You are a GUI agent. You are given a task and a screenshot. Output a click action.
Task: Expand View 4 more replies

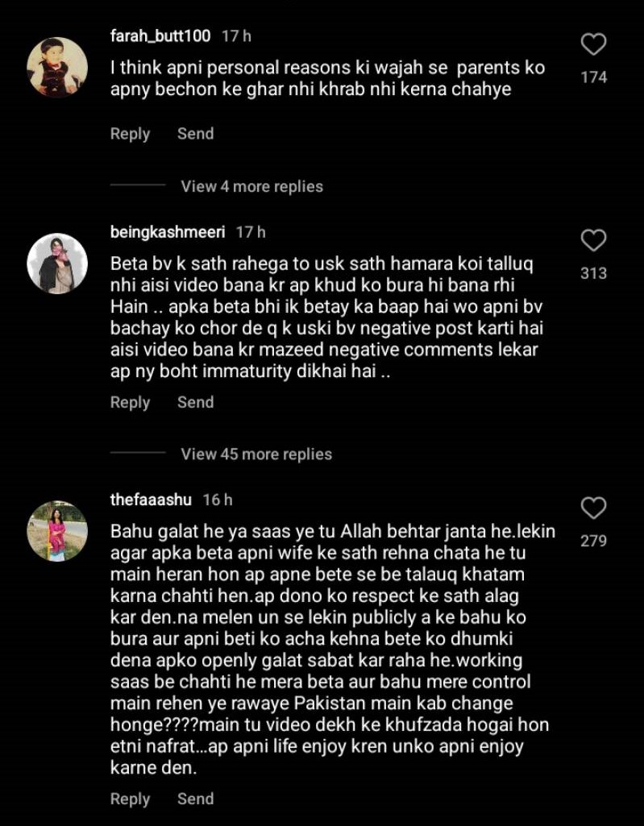(252, 186)
